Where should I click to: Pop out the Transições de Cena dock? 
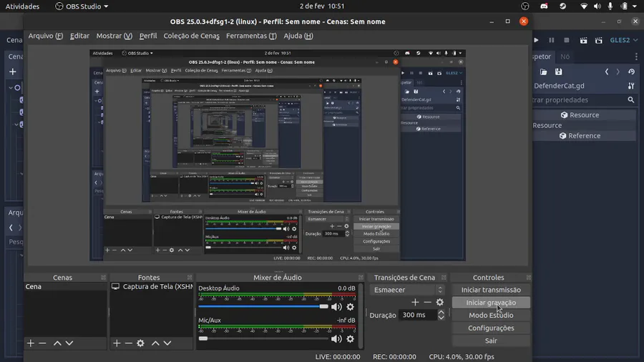(x=444, y=278)
